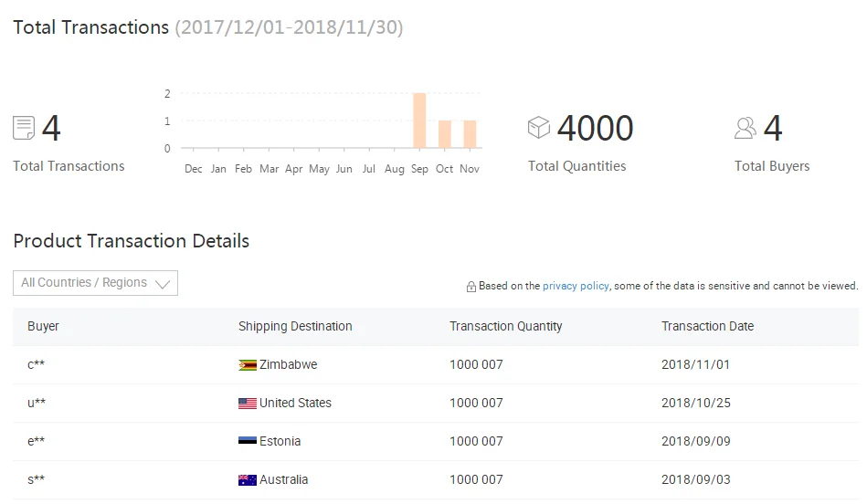Click the Australia flag icon
This screenshot has width=867, height=504.
tap(248, 480)
